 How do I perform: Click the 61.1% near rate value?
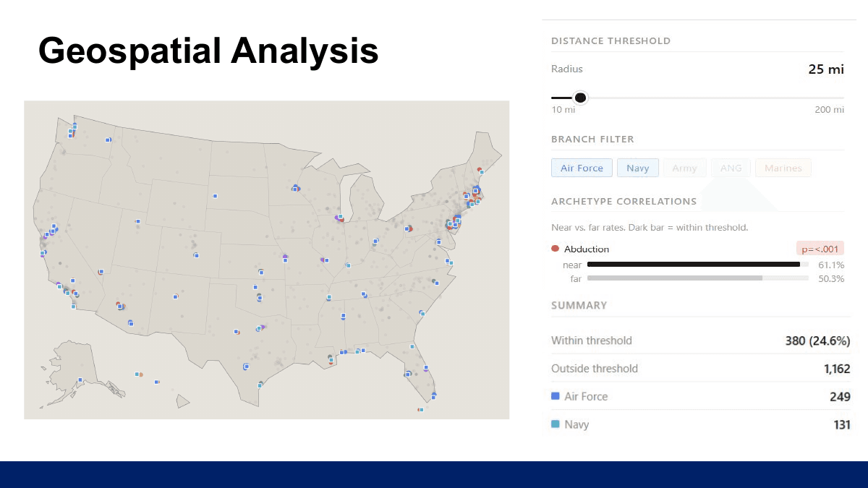pyautogui.click(x=831, y=265)
